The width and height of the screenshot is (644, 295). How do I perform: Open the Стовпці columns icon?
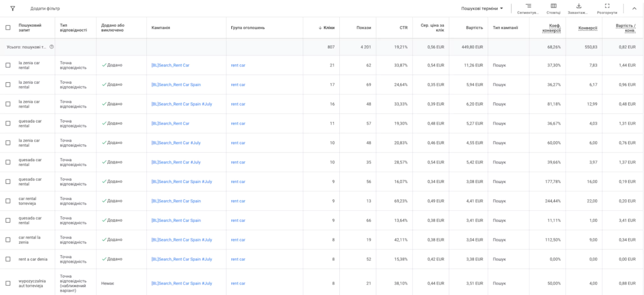[553, 6]
